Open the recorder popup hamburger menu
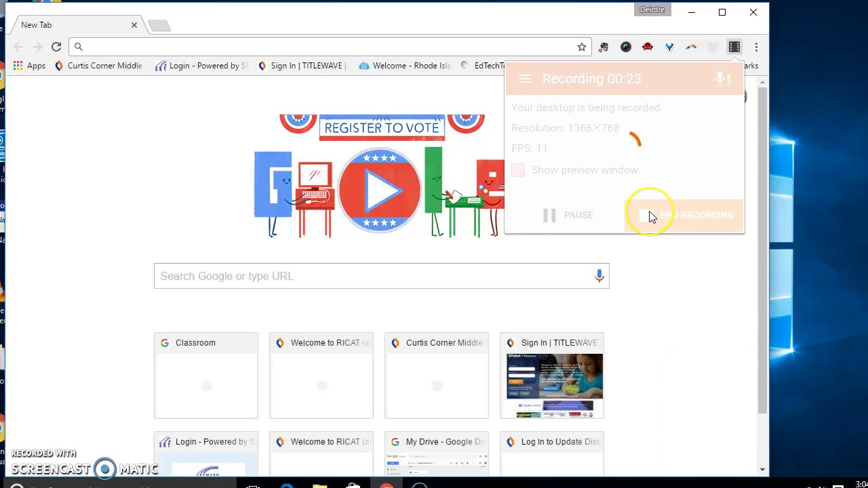This screenshot has width=868, height=488. (x=525, y=79)
